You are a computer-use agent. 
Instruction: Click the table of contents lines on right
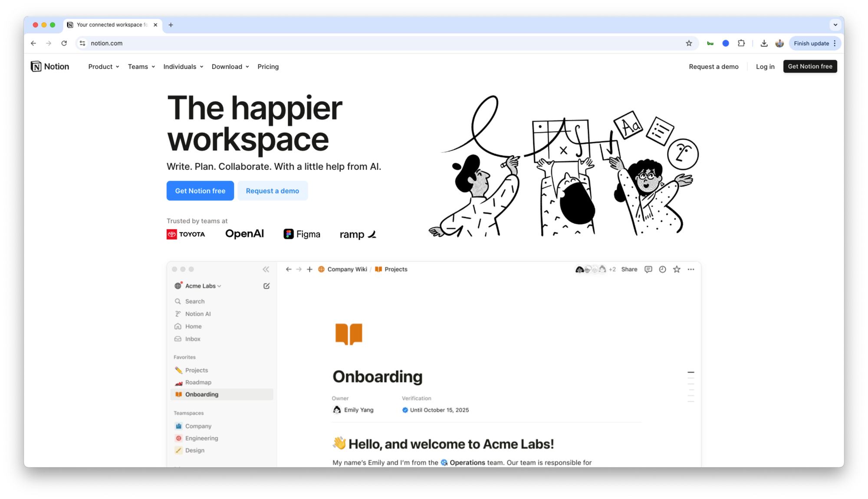coord(691,387)
